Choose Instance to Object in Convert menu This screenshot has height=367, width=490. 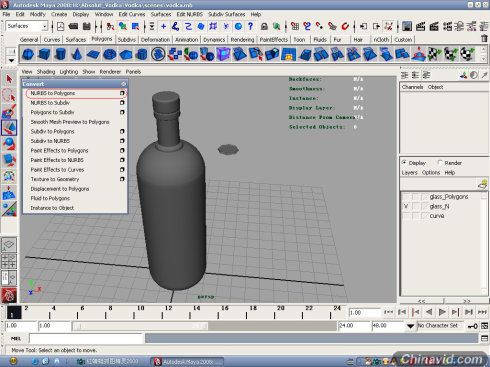(75, 208)
